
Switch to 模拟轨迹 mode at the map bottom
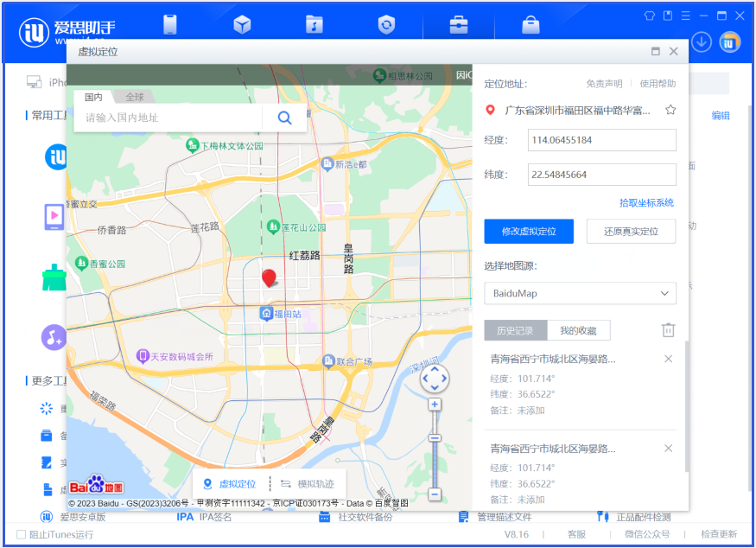[x=307, y=484]
